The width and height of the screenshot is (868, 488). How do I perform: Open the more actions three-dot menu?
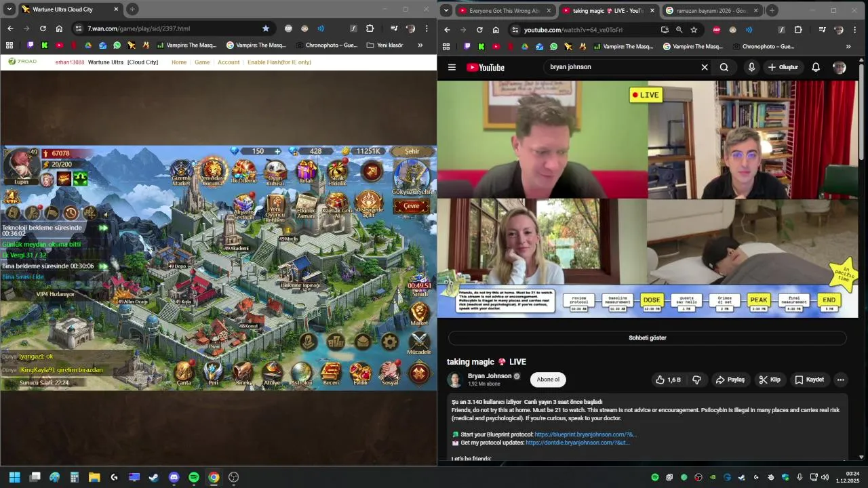pyautogui.click(x=840, y=380)
